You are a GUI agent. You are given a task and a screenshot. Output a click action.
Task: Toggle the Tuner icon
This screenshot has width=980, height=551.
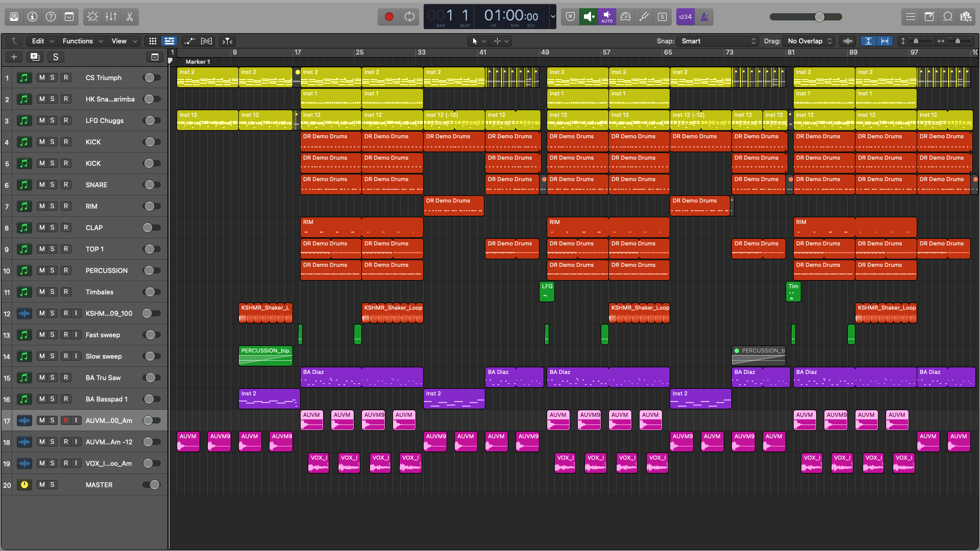[x=644, y=17]
